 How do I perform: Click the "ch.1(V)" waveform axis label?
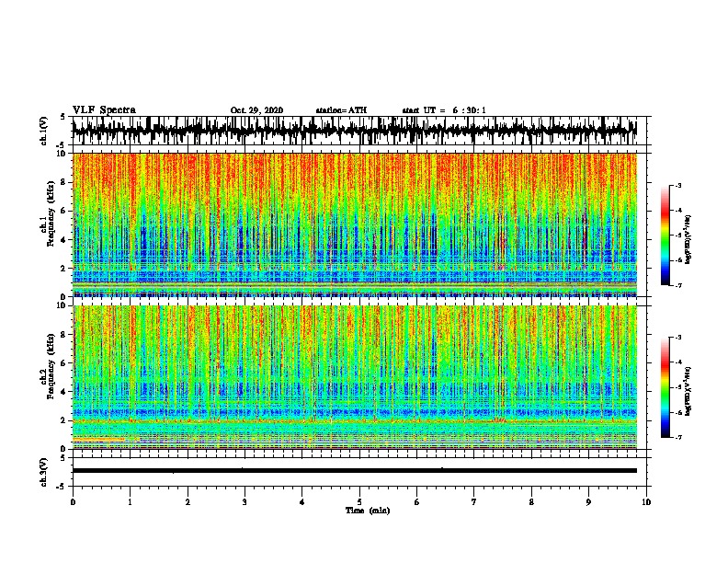[x=43, y=131]
